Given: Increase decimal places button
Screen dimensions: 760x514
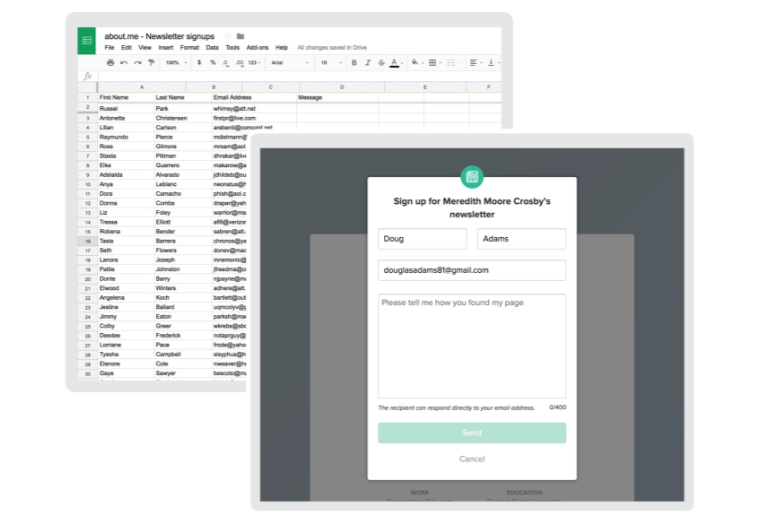Looking at the screenshot, I should (239, 63).
